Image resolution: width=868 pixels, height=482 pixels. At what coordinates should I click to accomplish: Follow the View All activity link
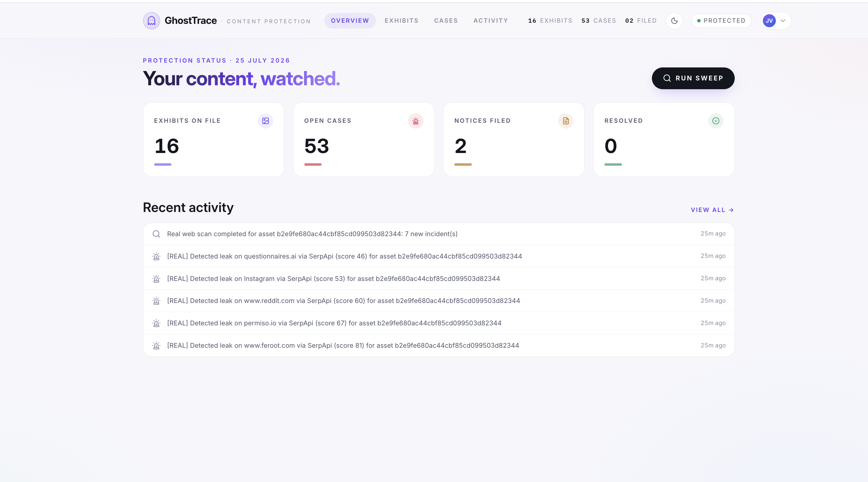pyautogui.click(x=712, y=210)
